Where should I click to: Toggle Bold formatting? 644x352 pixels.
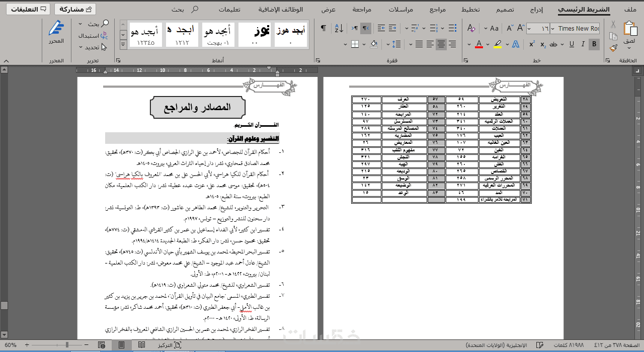(594, 44)
